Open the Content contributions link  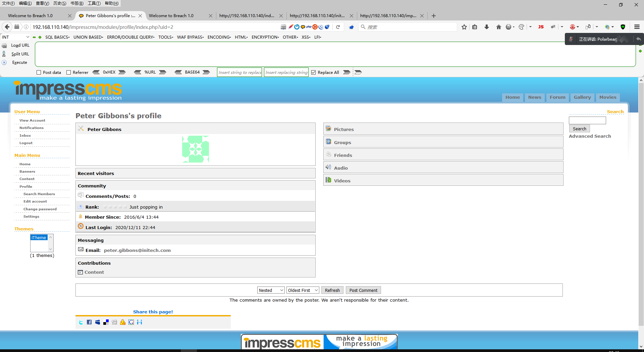pyautogui.click(x=94, y=272)
